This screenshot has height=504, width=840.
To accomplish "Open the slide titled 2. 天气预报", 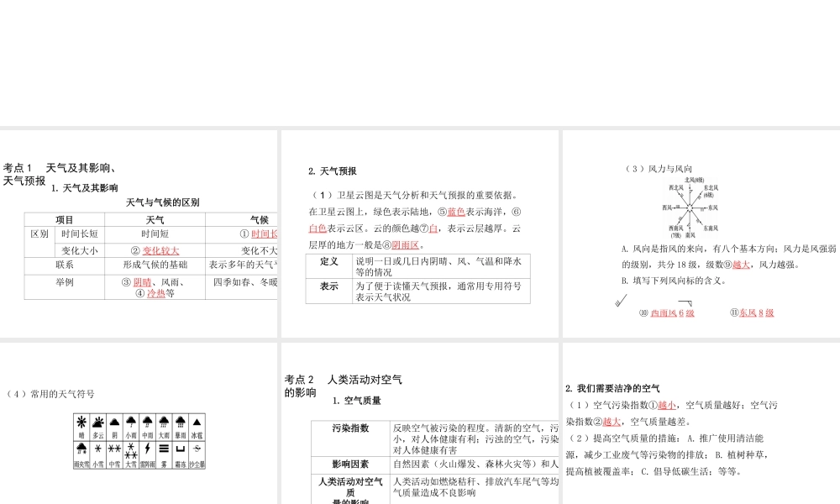I will click(x=419, y=234).
